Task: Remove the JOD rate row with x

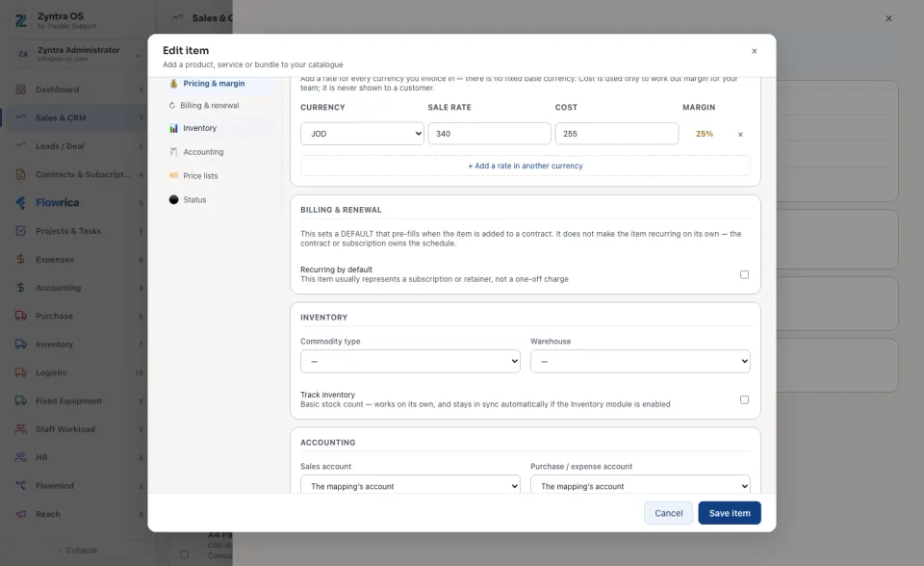Action: coord(740,135)
